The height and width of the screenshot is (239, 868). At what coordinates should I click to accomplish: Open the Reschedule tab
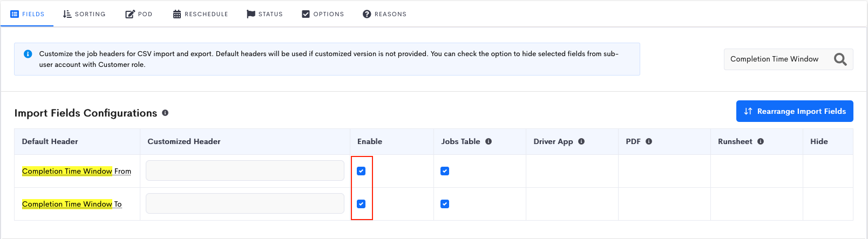coord(200,14)
